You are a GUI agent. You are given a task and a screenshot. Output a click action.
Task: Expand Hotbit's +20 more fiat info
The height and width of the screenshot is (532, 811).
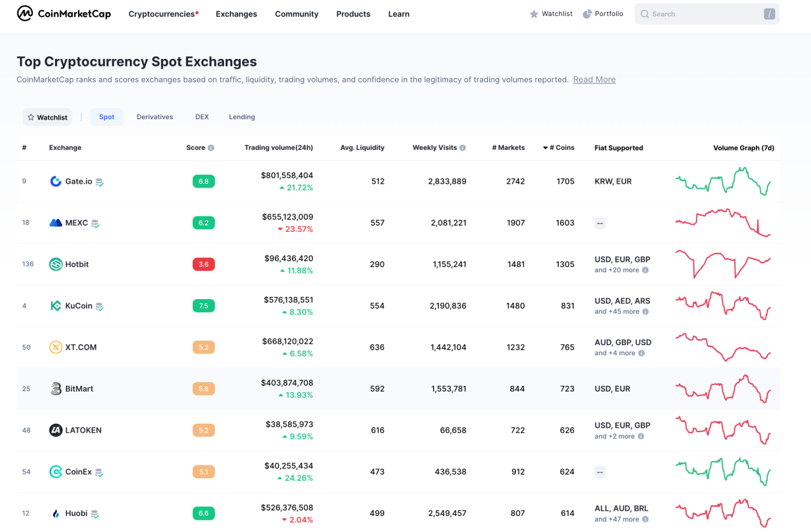coord(645,270)
